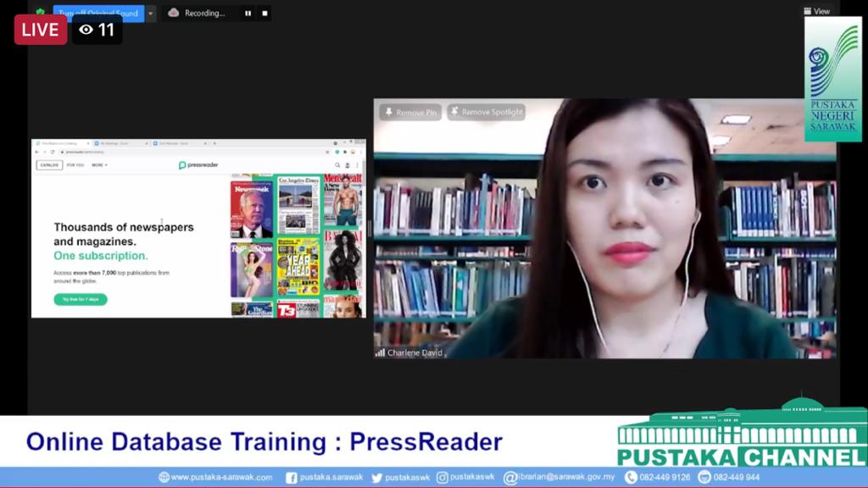Click the Online Database Training title text
The height and width of the screenshot is (488, 868).
(264, 441)
